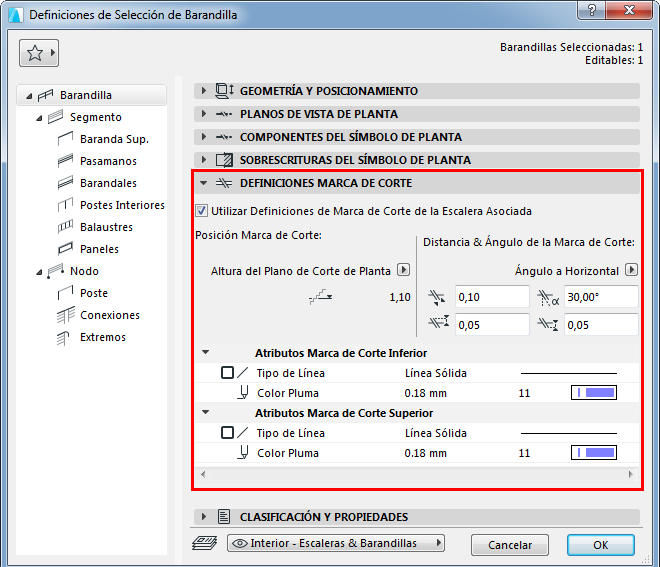This screenshot has height=567, width=660.
Task: Select Línea Sólida value under Inferior
Action: tap(436, 373)
